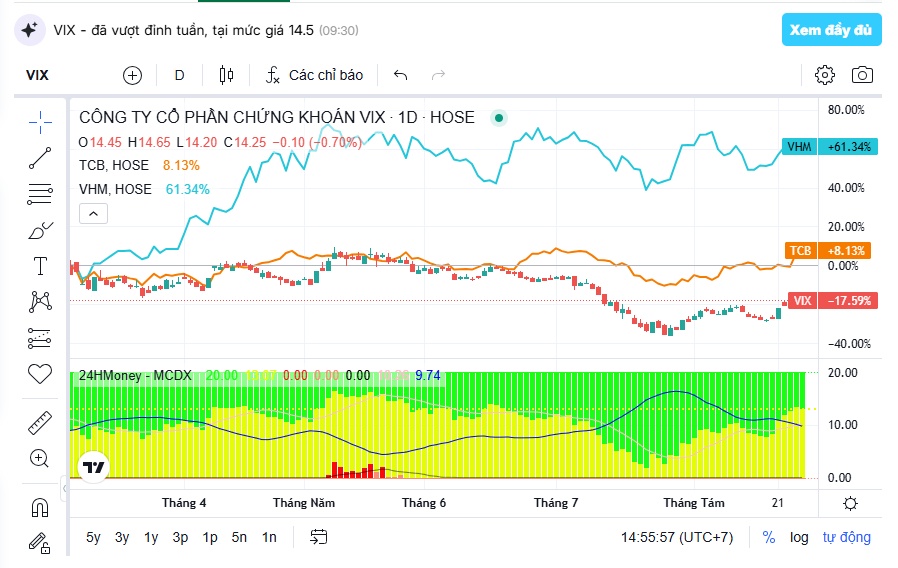Select the Text annotation tool
898x568 pixels.
(x=40, y=266)
